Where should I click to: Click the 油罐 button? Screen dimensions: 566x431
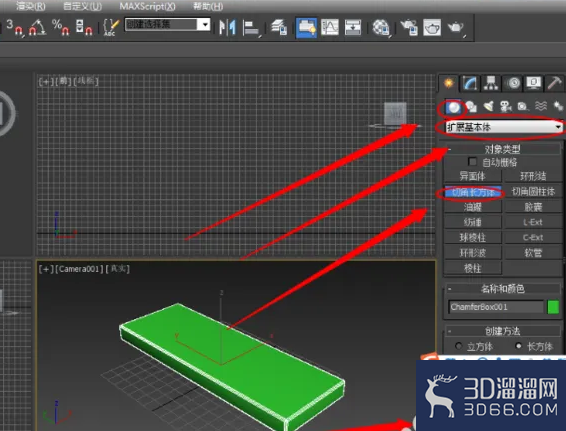click(473, 207)
